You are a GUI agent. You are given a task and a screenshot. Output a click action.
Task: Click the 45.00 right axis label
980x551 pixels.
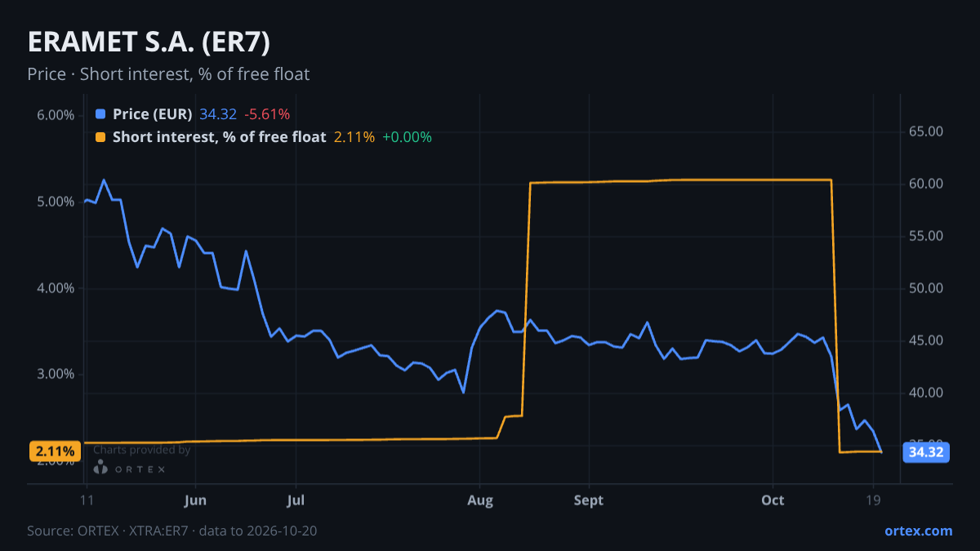click(926, 340)
